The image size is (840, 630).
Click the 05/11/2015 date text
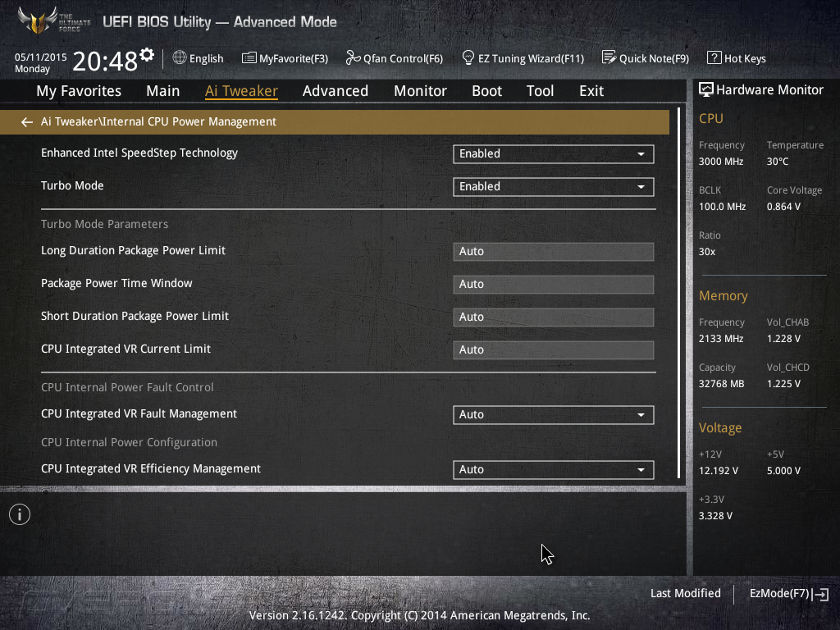coord(41,57)
